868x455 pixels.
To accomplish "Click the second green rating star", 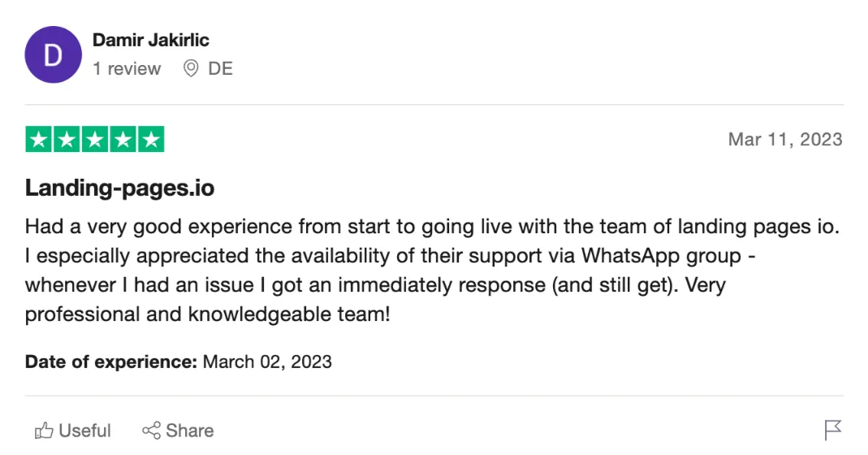I will click(x=67, y=140).
